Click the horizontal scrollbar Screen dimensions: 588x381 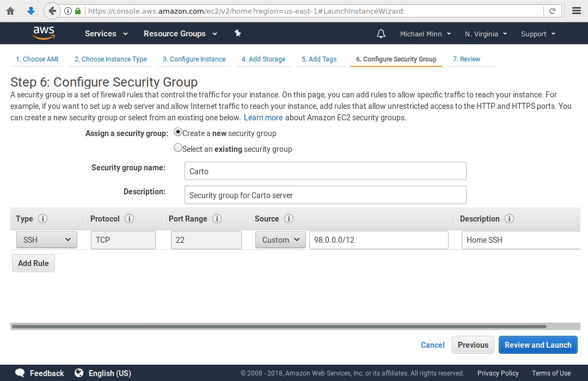pyautogui.click(x=278, y=327)
